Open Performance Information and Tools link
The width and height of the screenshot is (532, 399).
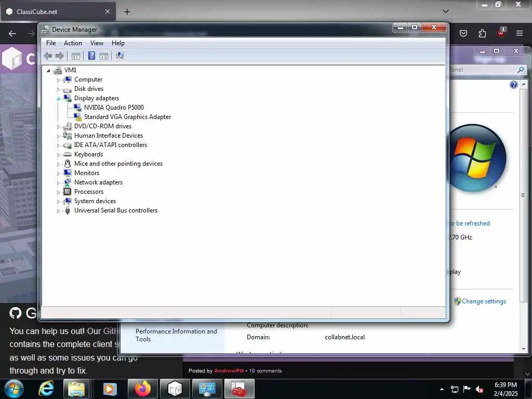point(176,335)
